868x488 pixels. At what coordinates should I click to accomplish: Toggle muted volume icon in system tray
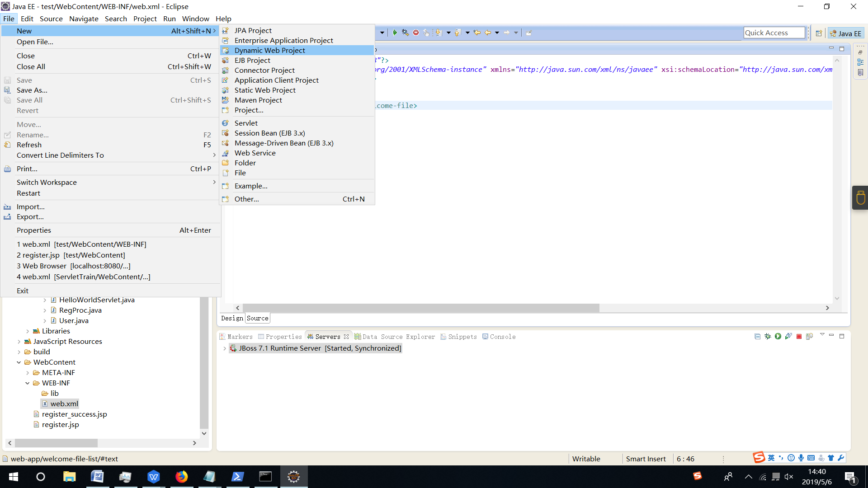[x=789, y=477]
